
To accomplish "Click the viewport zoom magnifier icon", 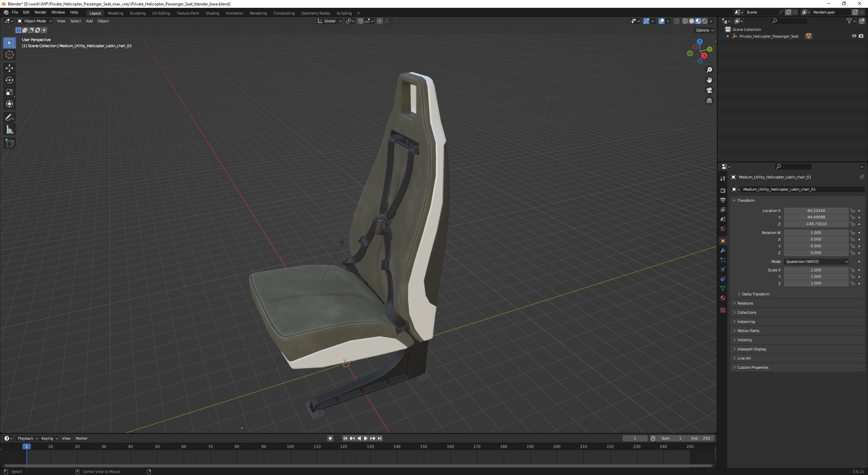I will coord(709,70).
